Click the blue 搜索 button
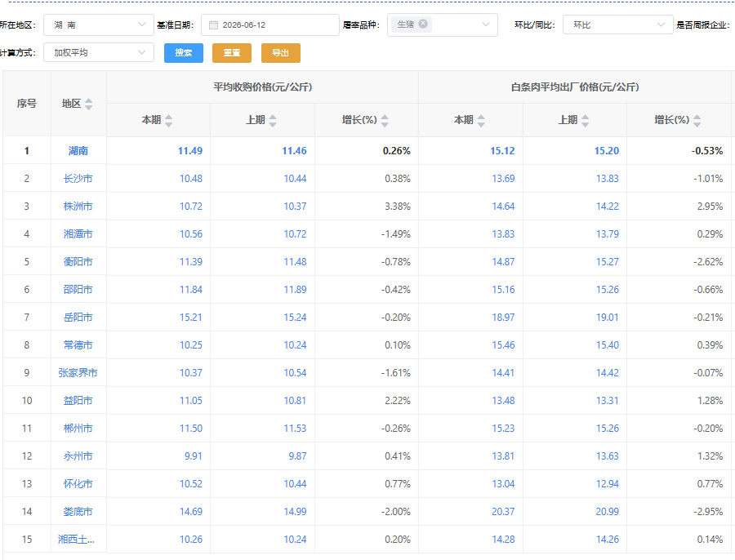This screenshot has width=735, height=560. 184,53
